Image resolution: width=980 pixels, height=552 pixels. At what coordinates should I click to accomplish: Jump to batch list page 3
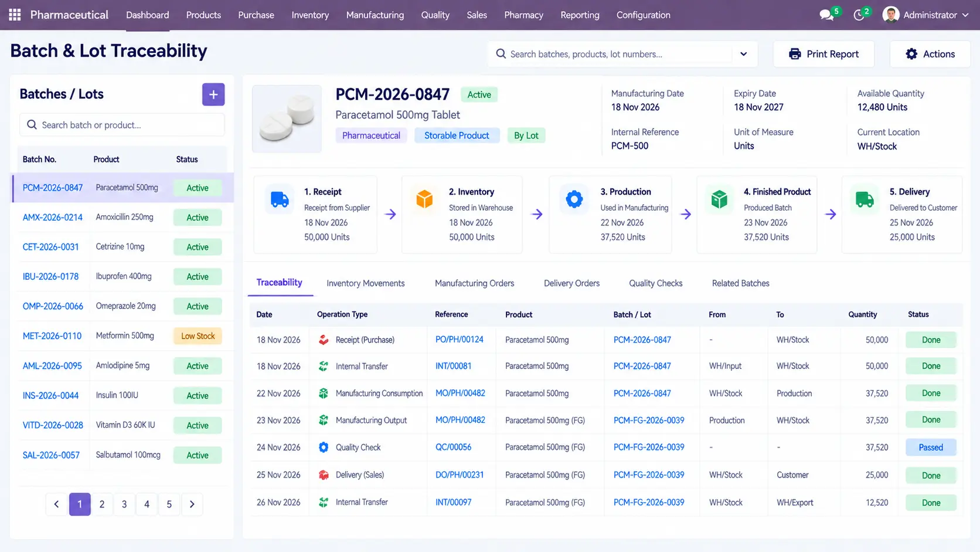coord(124,504)
